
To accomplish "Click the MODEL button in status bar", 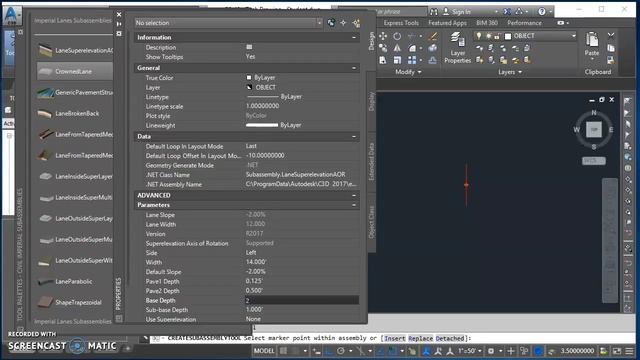I will pyautogui.click(x=264, y=351).
